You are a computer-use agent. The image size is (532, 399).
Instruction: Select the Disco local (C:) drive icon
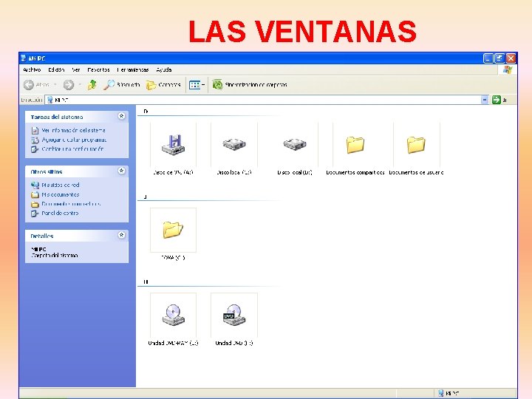pos(234,144)
